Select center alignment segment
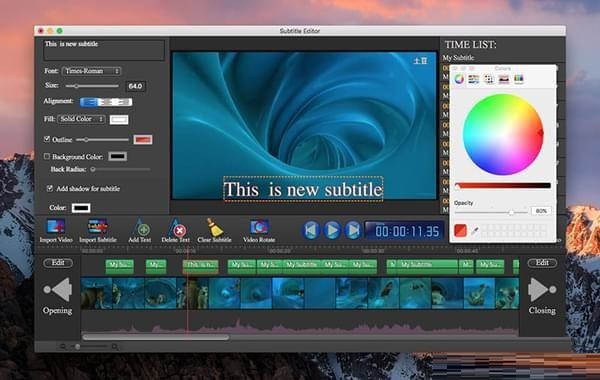Image resolution: width=600 pixels, height=380 pixels. 106,102
